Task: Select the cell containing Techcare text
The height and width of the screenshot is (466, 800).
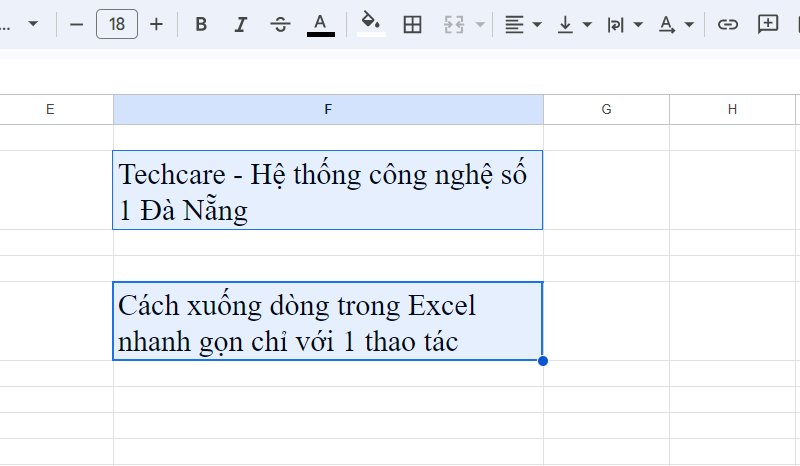Action: 328,190
